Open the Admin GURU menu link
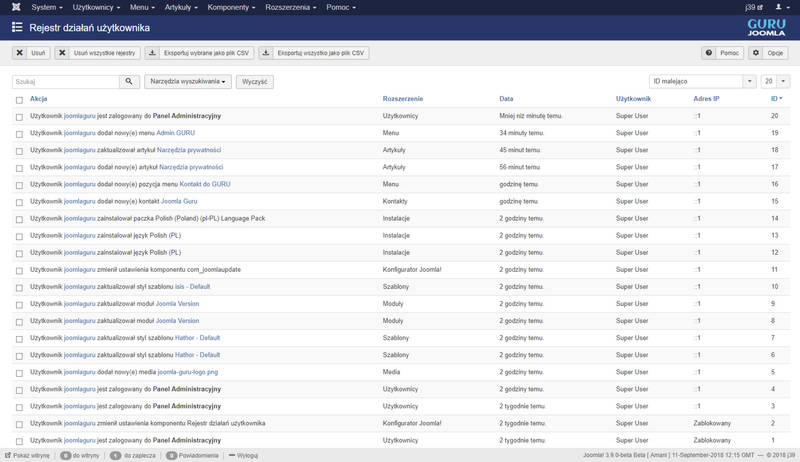The image size is (800, 462). (176, 133)
